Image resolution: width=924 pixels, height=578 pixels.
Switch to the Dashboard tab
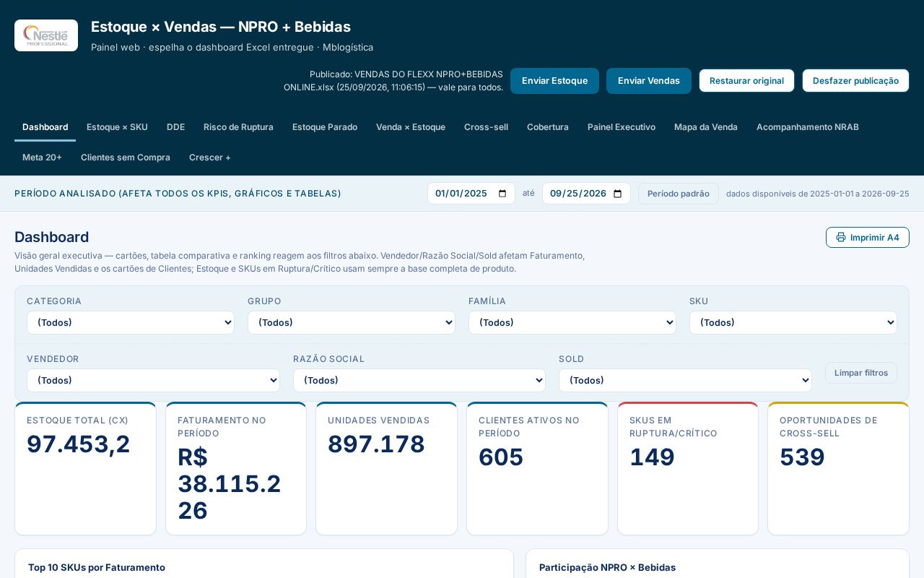[45, 127]
